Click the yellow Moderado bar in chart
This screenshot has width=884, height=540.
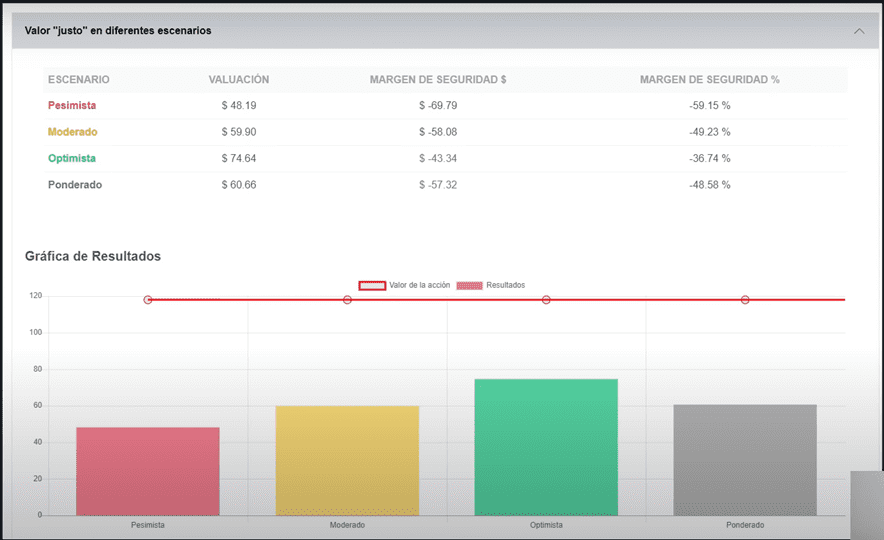click(347, 460)
